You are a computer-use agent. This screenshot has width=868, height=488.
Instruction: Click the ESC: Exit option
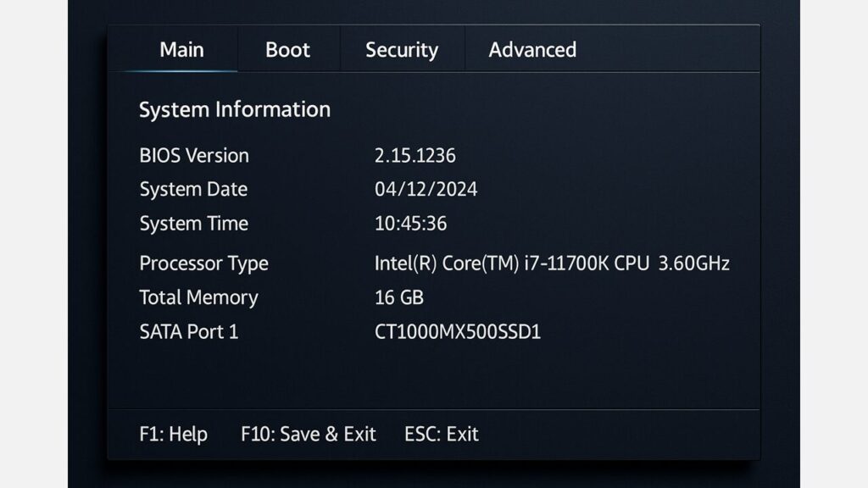tap(441, 434)
